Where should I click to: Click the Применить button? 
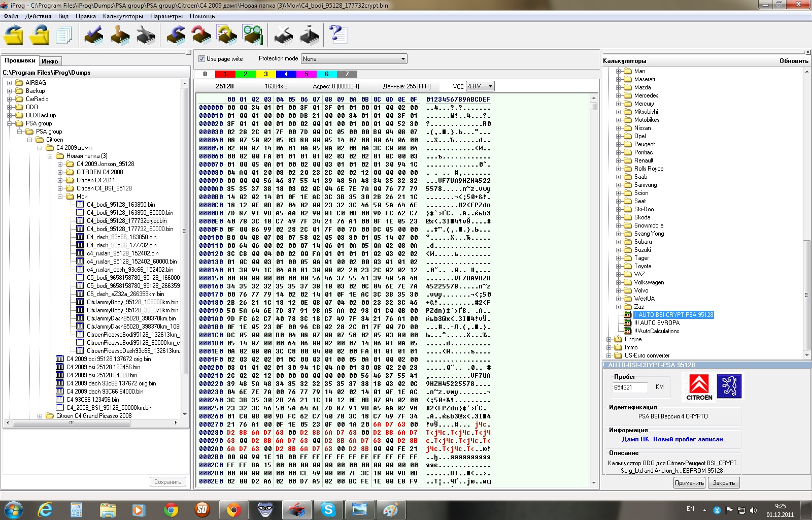coord(689,483)
